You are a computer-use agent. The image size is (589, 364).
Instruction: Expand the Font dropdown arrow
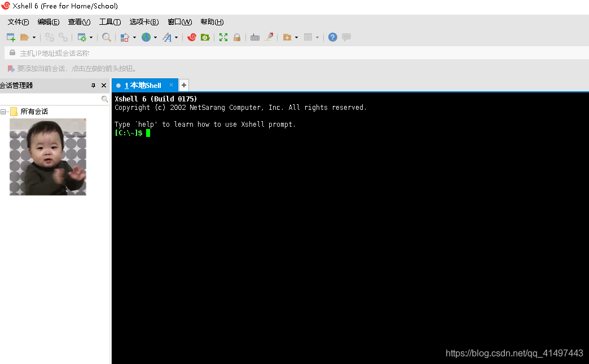pyautogui.click(x=176, y=38)
